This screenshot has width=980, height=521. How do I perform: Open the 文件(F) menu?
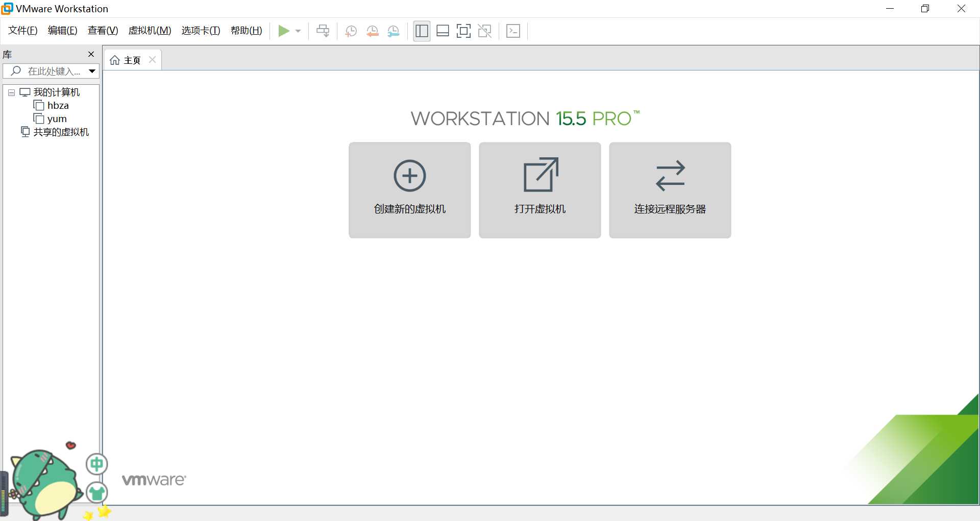[x=23, y=31]
